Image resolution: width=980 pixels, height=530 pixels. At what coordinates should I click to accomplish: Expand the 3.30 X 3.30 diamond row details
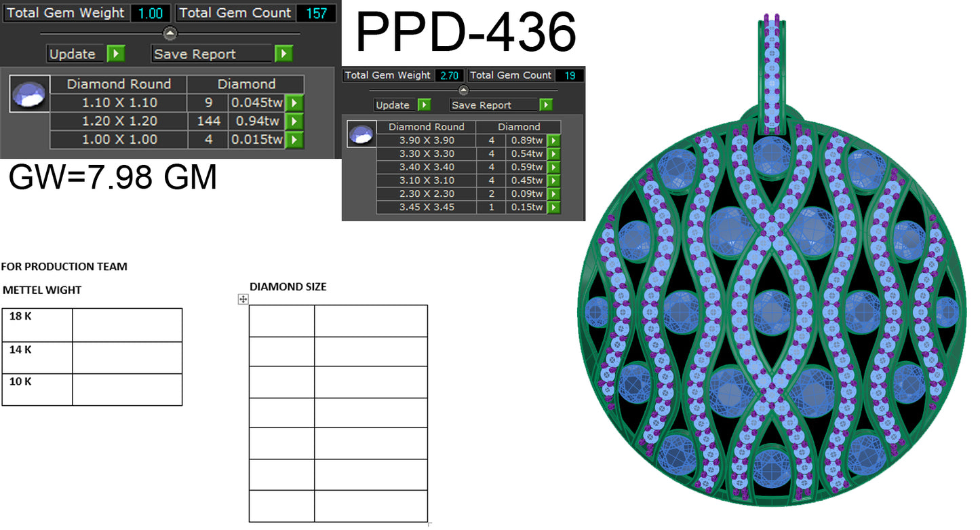point(553,153)
